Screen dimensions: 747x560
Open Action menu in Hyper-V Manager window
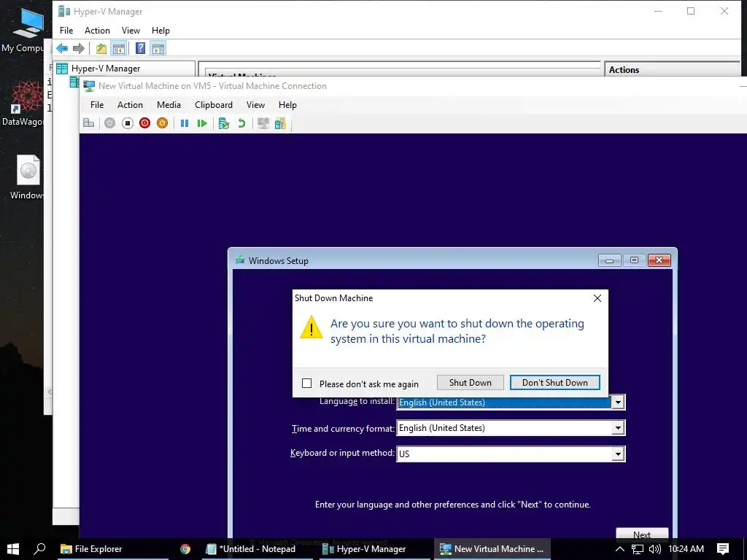pos(97,31)
